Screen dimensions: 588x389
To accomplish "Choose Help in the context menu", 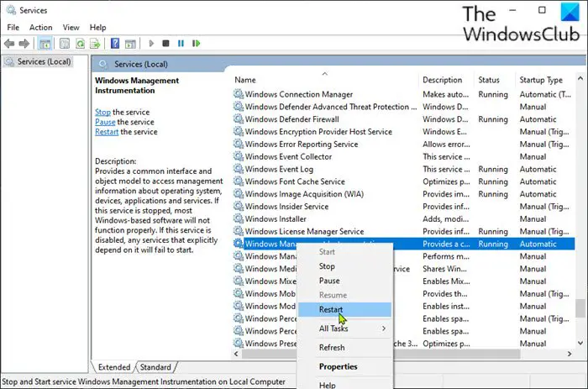I will [345, 385].
